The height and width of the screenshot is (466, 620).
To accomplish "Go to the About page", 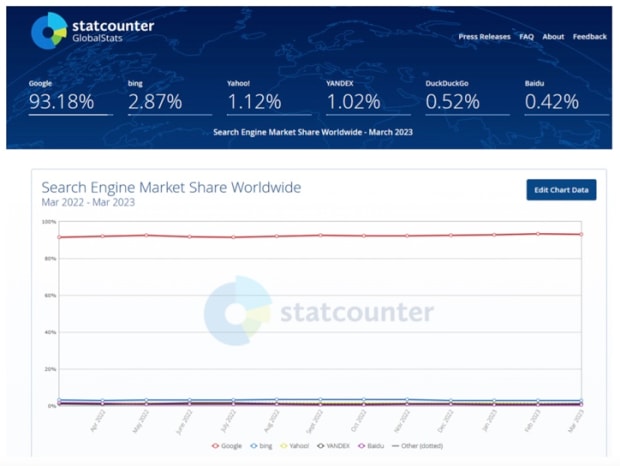I will pyautogui.click(x=553, y=37).
